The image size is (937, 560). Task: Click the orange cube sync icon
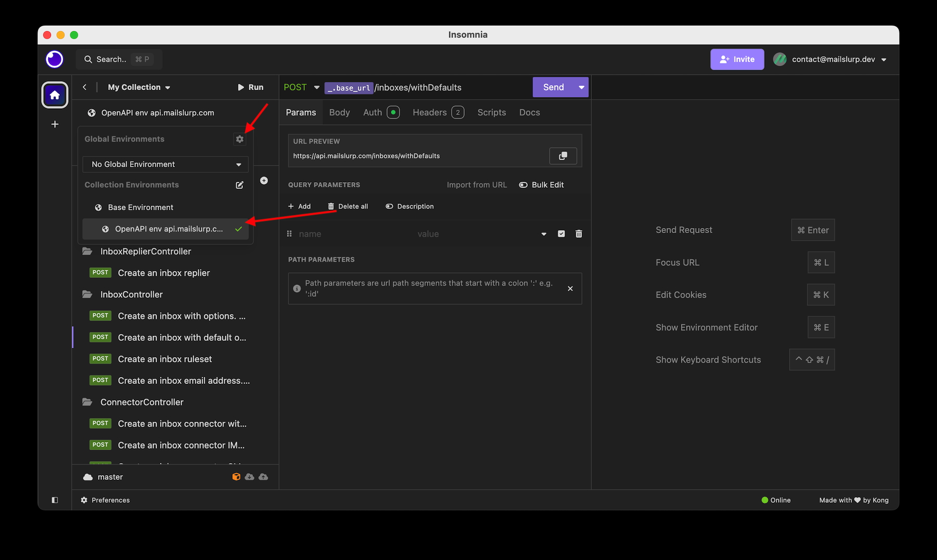click(x=236, y=477)
